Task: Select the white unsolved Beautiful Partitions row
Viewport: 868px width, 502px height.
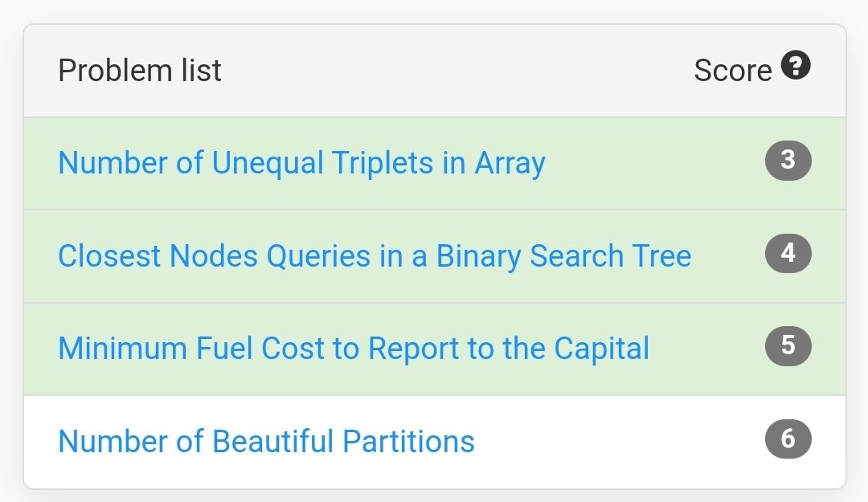Action: click(435, 442)
